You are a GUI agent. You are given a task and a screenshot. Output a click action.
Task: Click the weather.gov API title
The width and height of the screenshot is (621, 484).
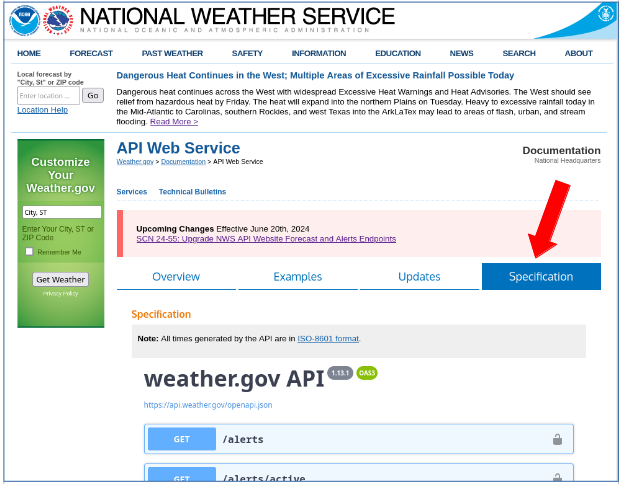click(234, 379)
